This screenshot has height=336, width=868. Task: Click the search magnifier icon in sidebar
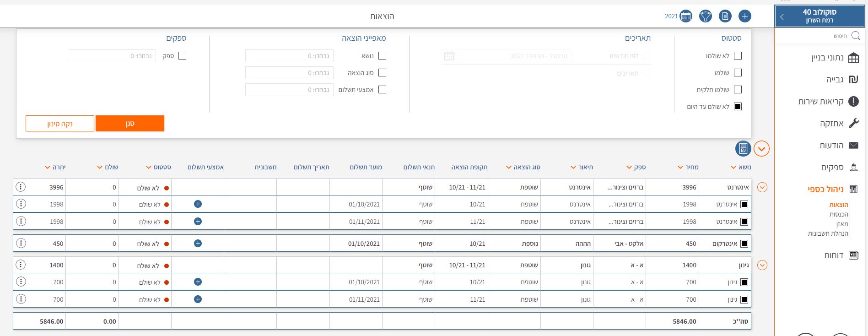coord(855,36)
